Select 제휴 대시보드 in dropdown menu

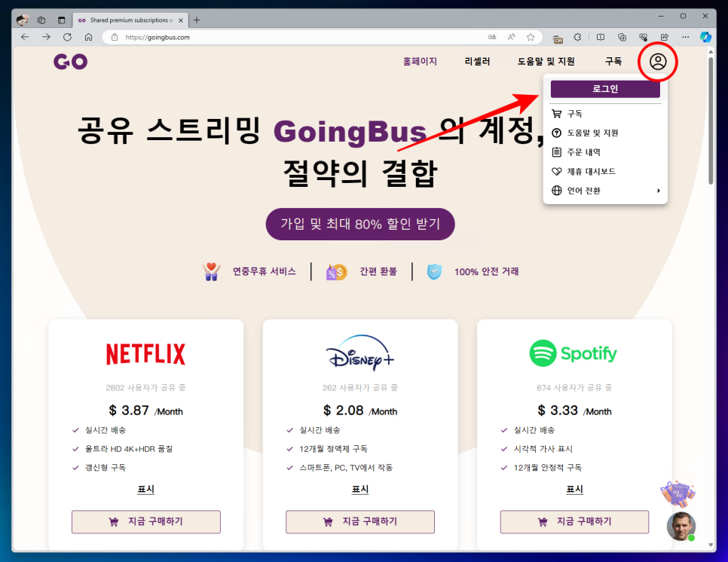605,171
